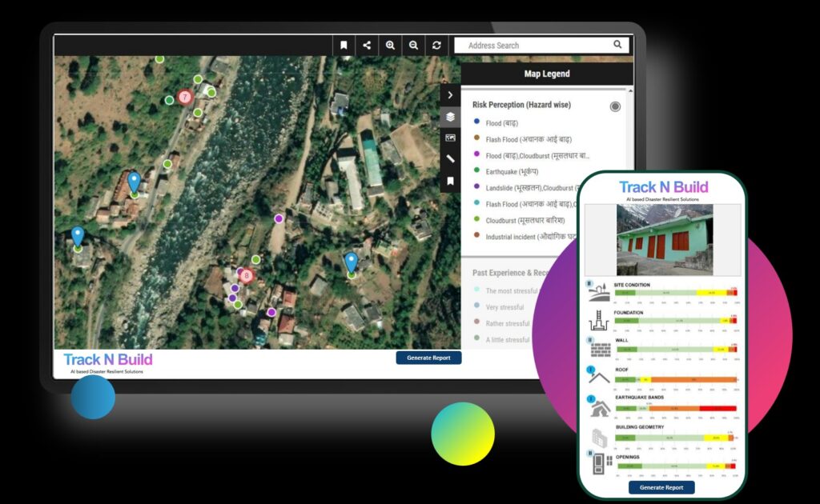This screenshot has height=504, width=820.
Task: Click the share icon in toolbar
Action: pyautogui.click(x=367, y=46)
